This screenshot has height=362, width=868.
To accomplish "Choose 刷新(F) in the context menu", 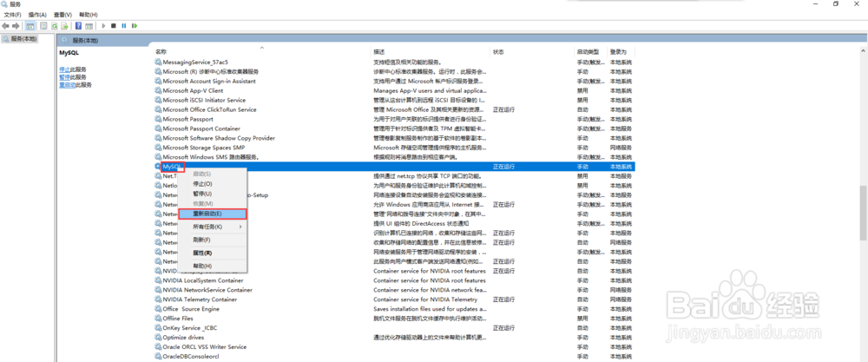I will pos(213,240).
